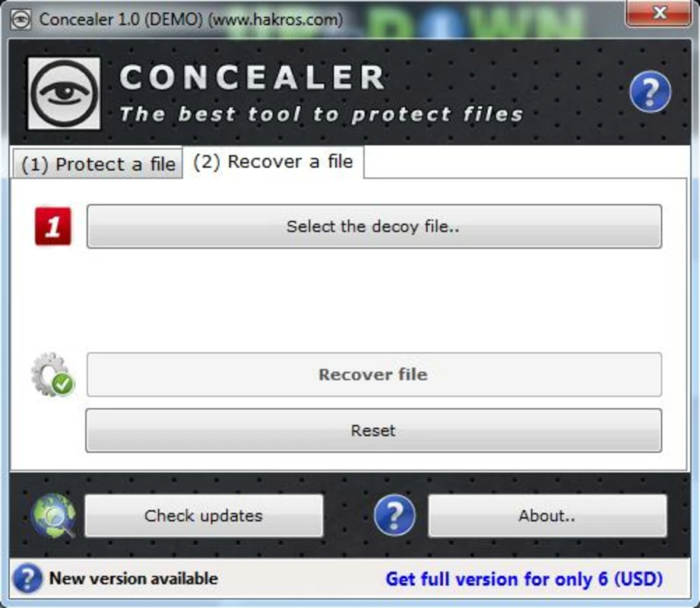This screenshot has width=700, height=608.
Task: Click the globe magnifier update icon
Action: pos(53,515)
